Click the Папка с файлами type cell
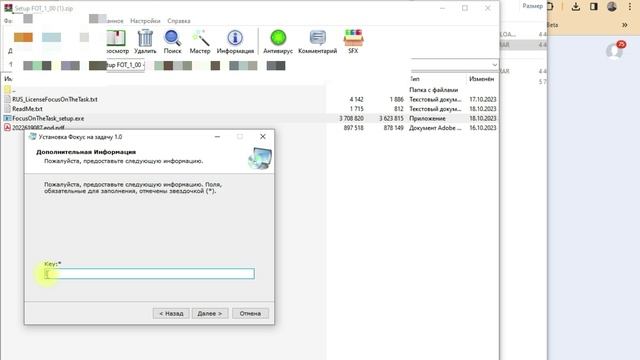640x360 pixels. (x=433, y=90)
